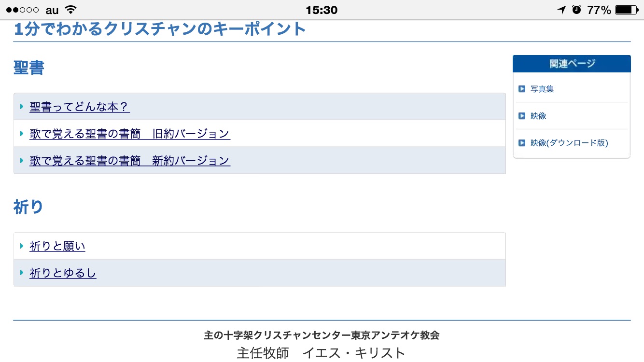Viewport: 644px width, 362px height.
Task: Open 歌で覚える聖書の書簡 新約バージョン link
Action: click(130, 161)
